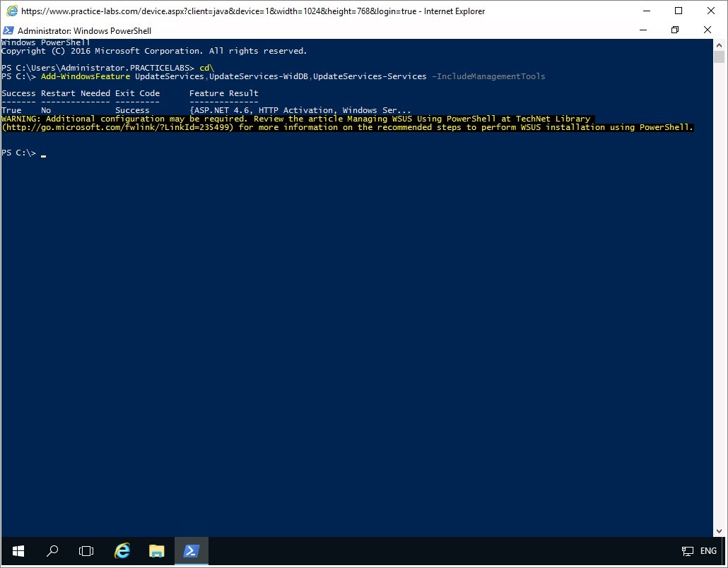Restore down the PowerShell window

[675, 30]
